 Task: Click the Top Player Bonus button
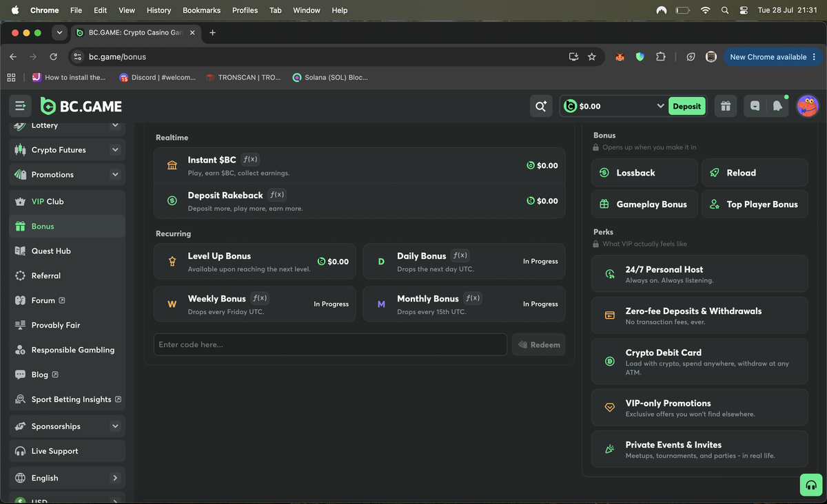(755, 204)
